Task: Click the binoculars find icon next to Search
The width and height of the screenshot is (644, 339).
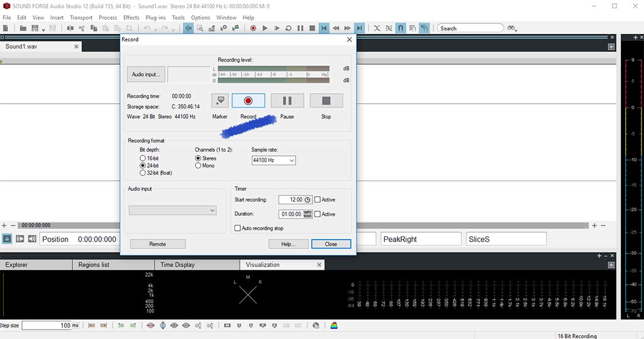Action: pyautogui.click(x=511, y=28)
